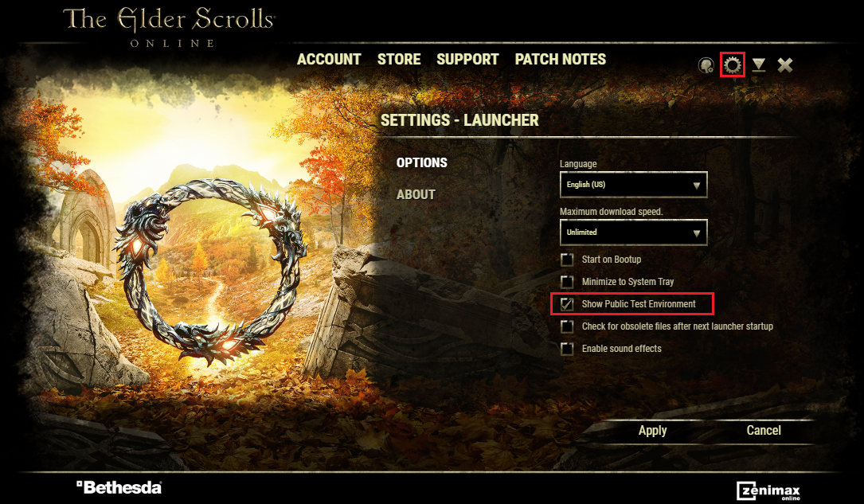This screenshot has width=864, height=504.
Task: Open launcher settings via gear icon
Action: (x=733, y=65)
